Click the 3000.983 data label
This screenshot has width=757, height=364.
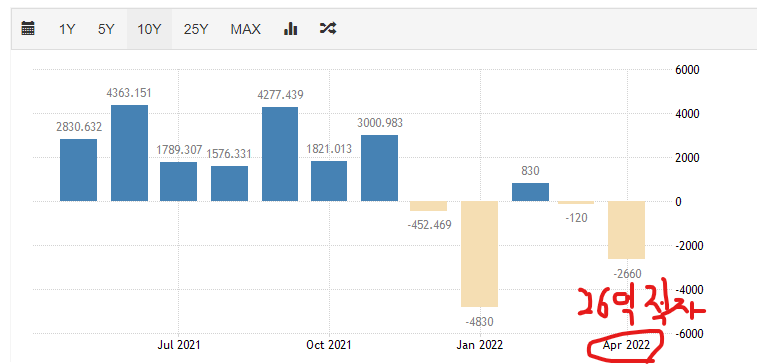pos(380,123)
